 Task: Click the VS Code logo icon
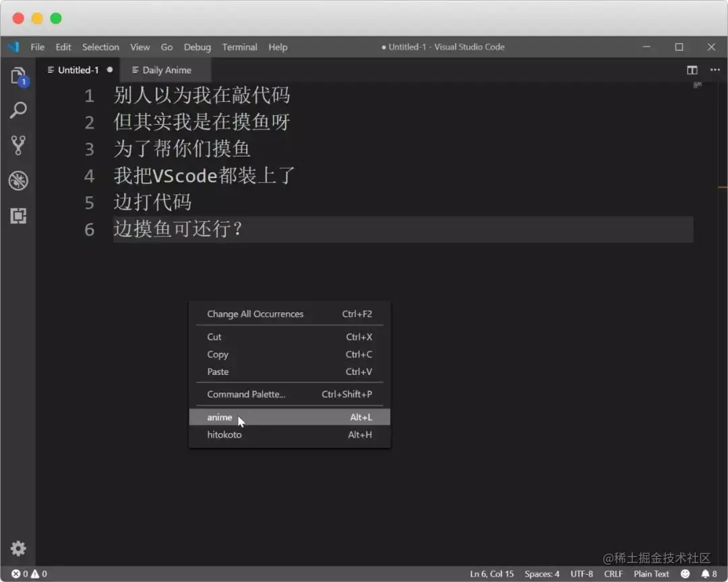[14, 47]
